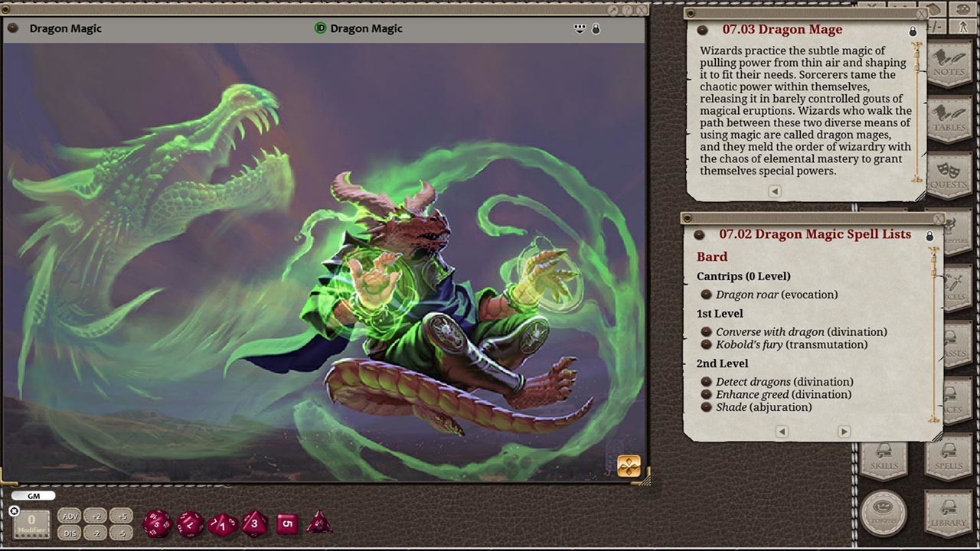Enable the ADV advantage button
The width and height of the screenshot is (980, 551).
pos(69,516)
